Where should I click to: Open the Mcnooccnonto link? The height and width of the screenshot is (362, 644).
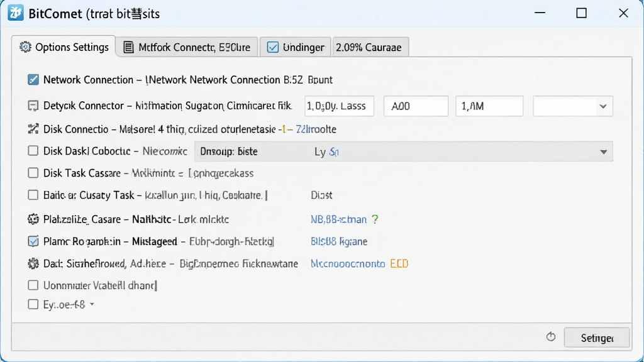pos(348,263)
